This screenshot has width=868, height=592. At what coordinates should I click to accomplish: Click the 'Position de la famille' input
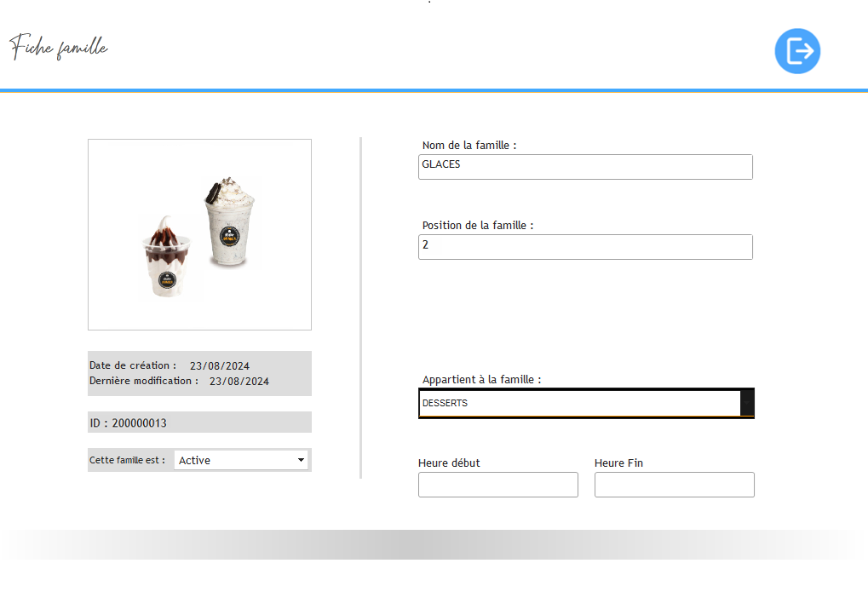[585, 247]
